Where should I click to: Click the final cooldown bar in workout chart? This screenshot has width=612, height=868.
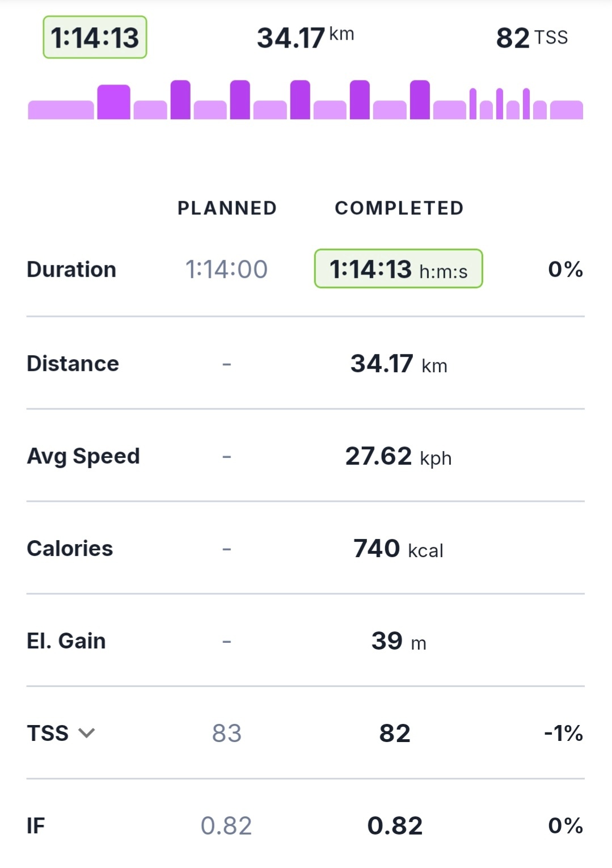pos(566,110)
